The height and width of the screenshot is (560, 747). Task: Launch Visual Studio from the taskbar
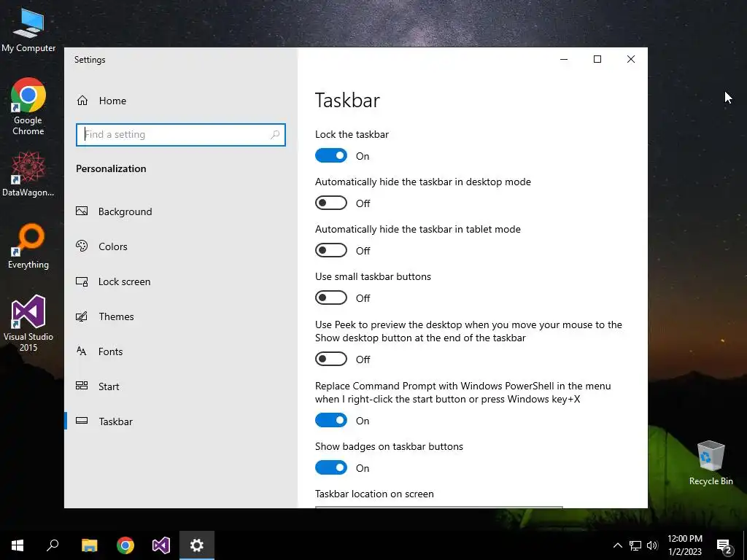click(161, 545)
